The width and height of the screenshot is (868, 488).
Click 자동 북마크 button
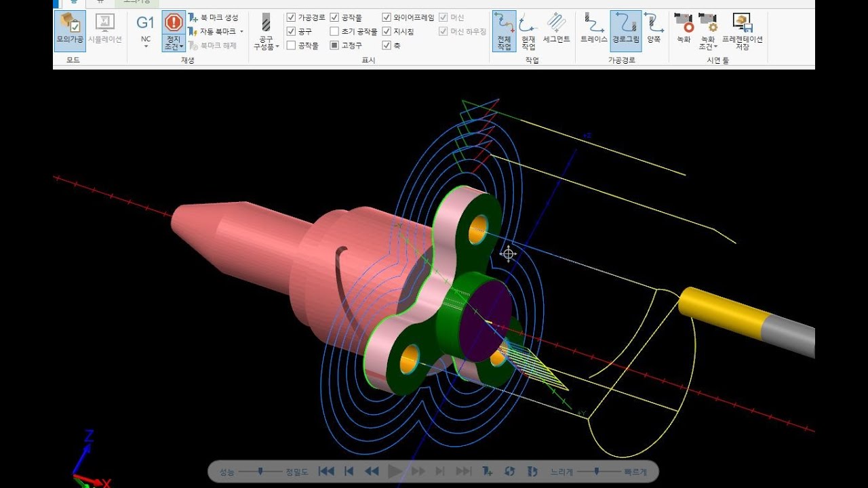point(212,31)
